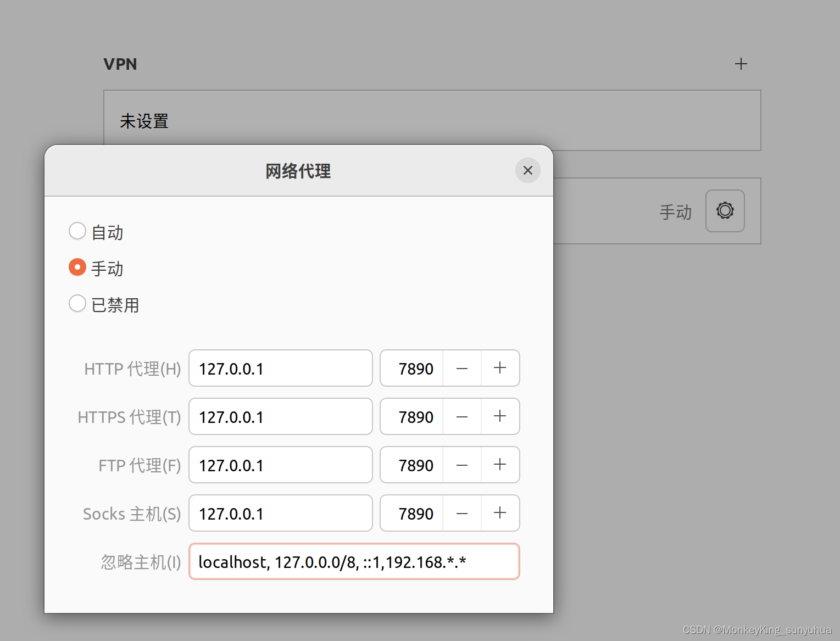Click the FTP proxy port 7890 value
Image resolution: width=840 pixels, height=641 pixels.
pos(416,466)
